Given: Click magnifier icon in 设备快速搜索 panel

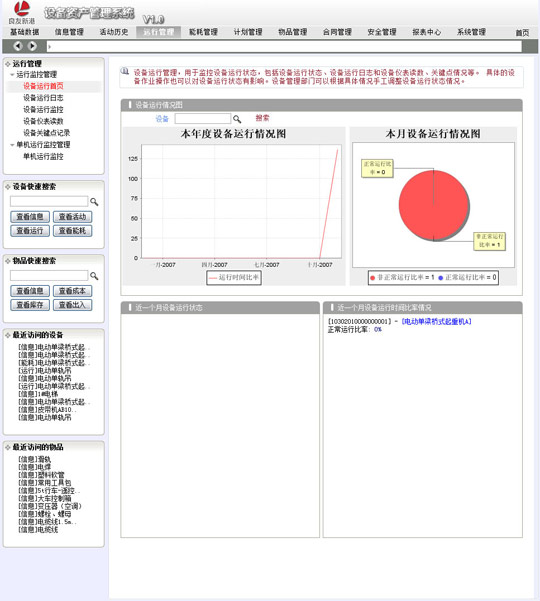Looking at the screenshot, I should [x=94, y=202].
